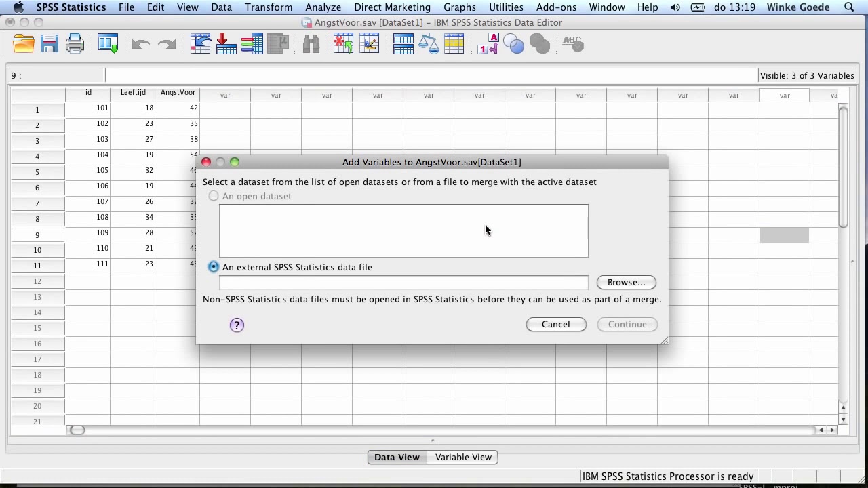This screenshot has height=488, width=868.
Task: Select 'An open dataset' radio button
Action: [x=214, y=196]
